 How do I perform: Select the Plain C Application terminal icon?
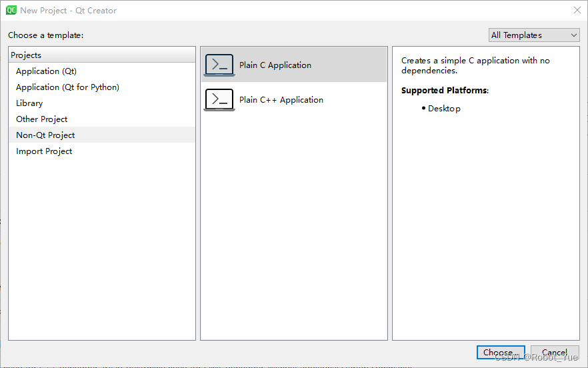click(220, 65)
